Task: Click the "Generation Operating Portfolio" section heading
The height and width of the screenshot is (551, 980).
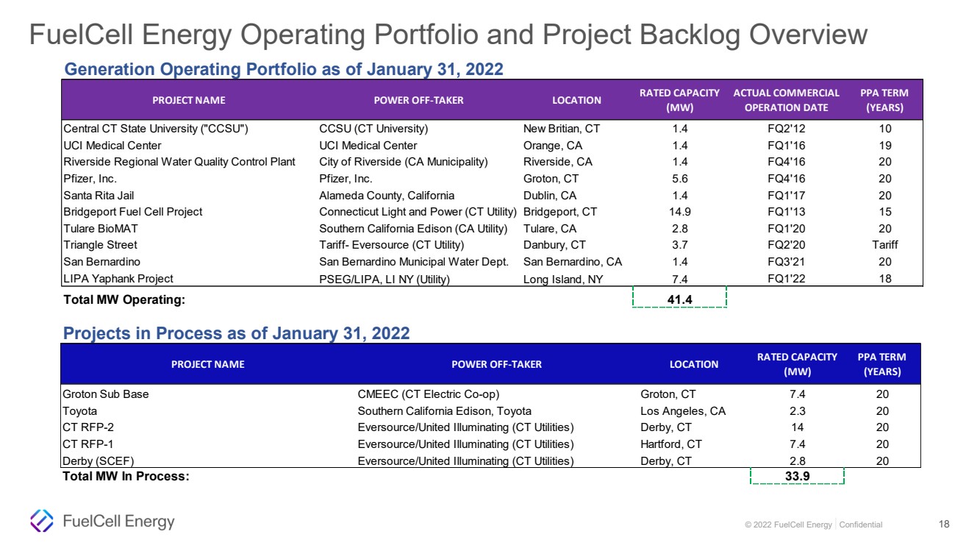Action: point(284,70)
